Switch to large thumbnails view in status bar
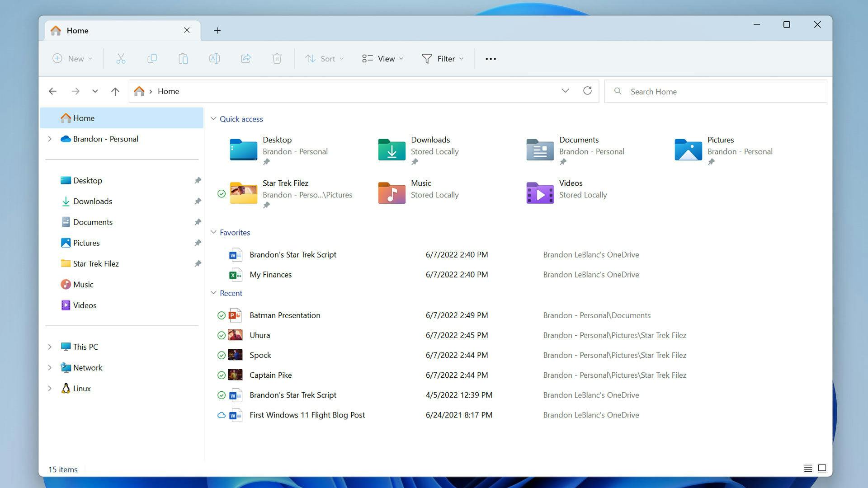 click(822, 468)
